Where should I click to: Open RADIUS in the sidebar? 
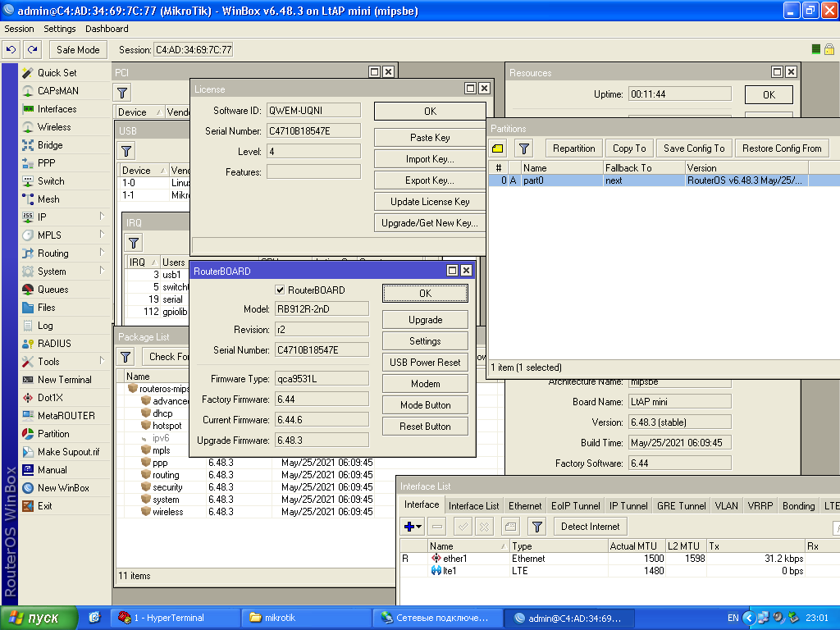54,344
